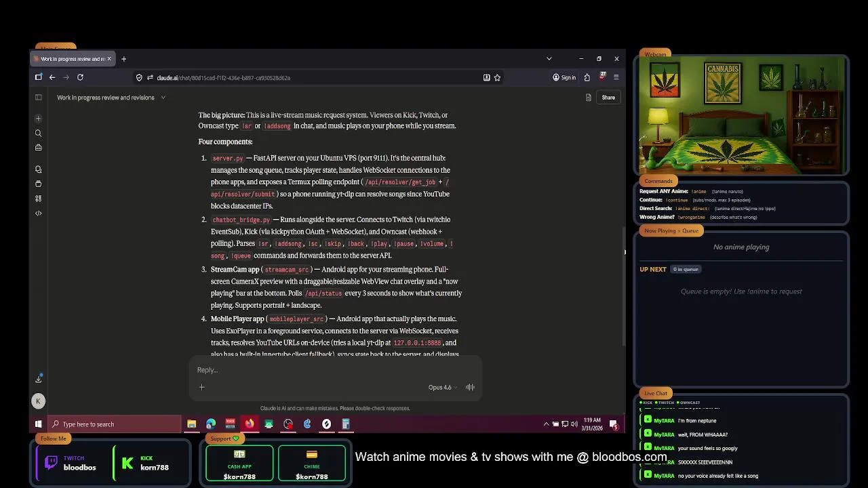Click the Sign in button
This screenshot has width=868, height=488.
coord(564,77)
